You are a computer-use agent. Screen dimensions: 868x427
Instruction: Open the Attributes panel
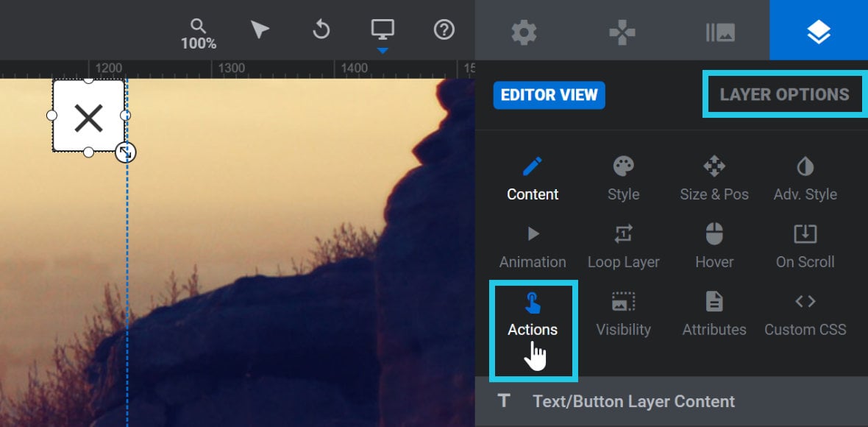(x=714, y=314)
